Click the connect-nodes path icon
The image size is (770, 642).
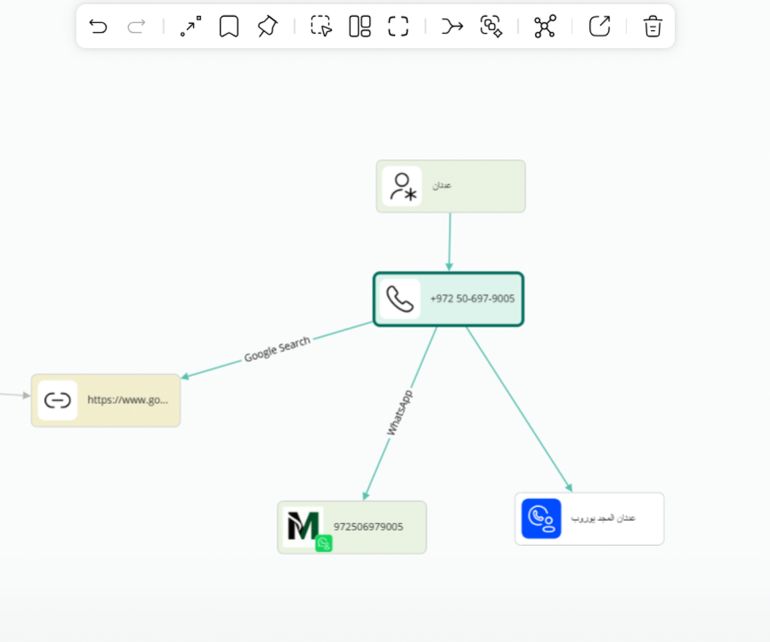click(190, 27)
